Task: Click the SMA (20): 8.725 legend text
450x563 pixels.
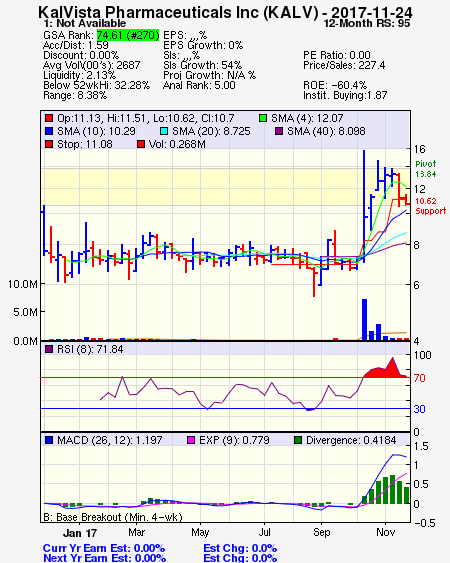Action: (x=211, y=131)
